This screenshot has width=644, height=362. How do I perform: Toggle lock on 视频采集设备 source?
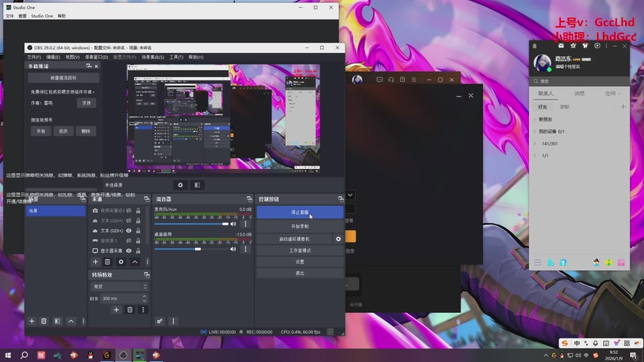(x=138, y=211)
